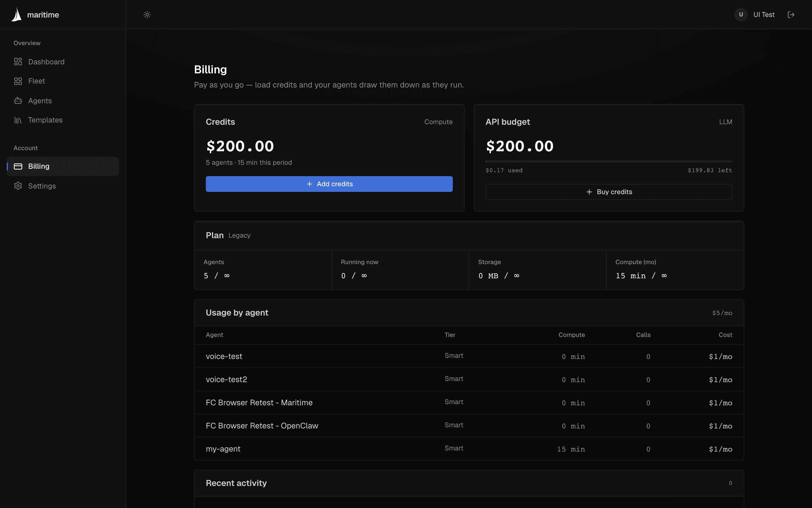
Task: Click the Smart tier for voice-test2
Action: (x=454, y=379)
